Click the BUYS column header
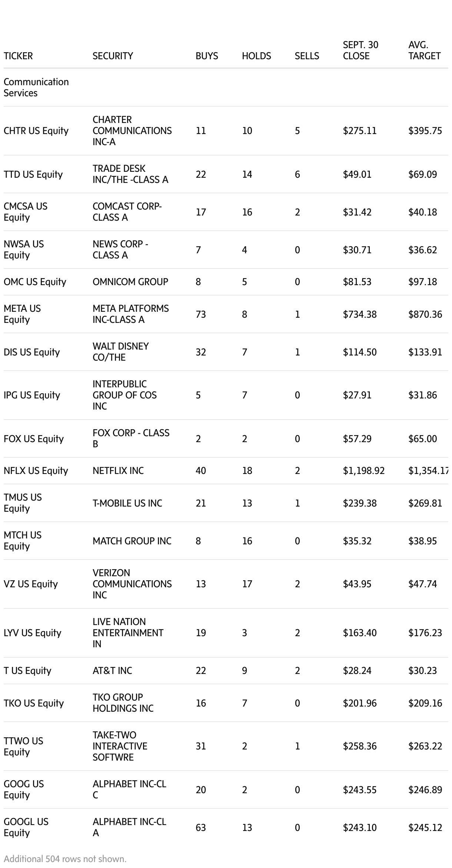The image size is (452, 868). click(x=207, y=56)
